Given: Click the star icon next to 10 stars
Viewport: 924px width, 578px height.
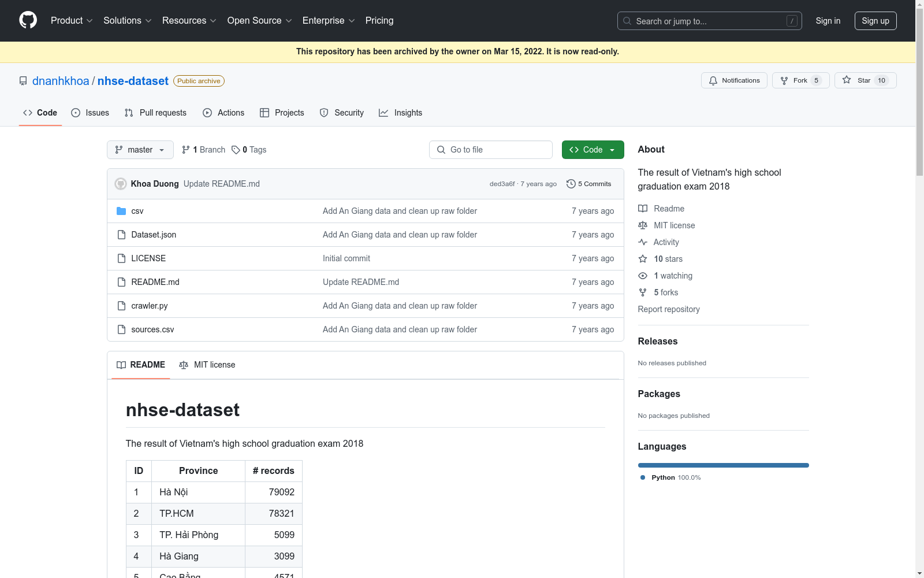Looking at the screenshot, I should (x=643, y=259).
